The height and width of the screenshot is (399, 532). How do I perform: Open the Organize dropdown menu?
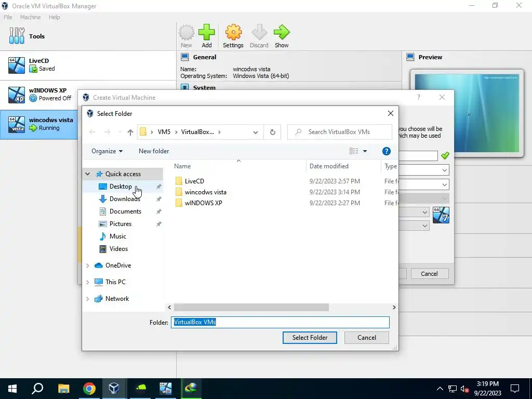[x=107, y=151]
